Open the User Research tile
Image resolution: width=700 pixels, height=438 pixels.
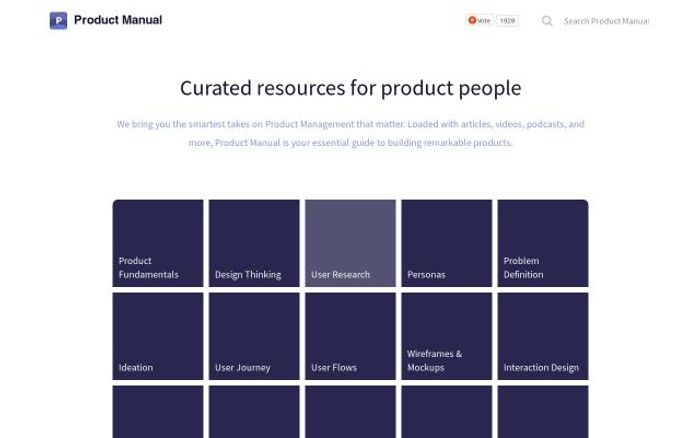click(350, 243)
